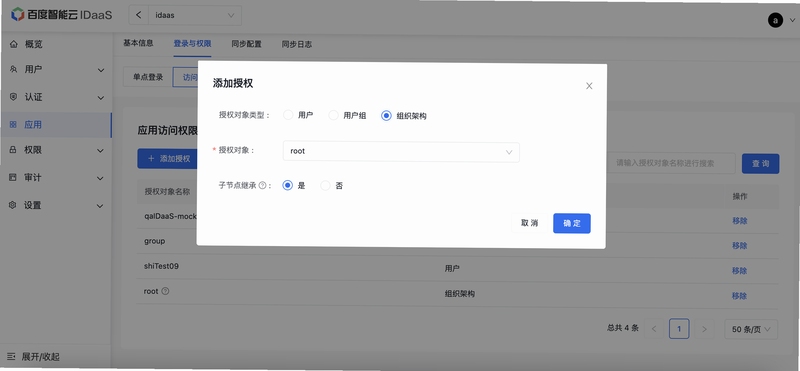Expand the 认证 sidebar section
This screenshot has height=371, width=800.
click(x=101, y=97)
